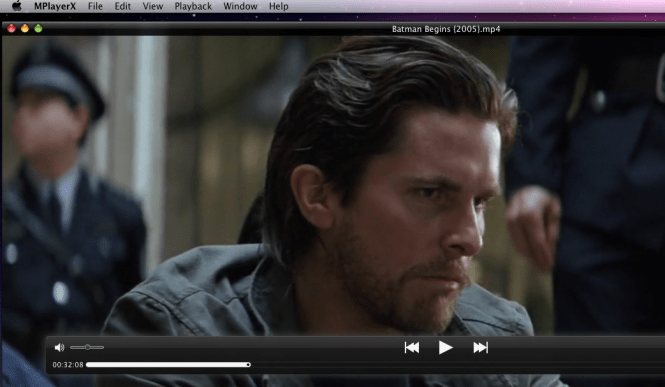
Task: Click the playback progress bar handle
Action: click(249, 365)
